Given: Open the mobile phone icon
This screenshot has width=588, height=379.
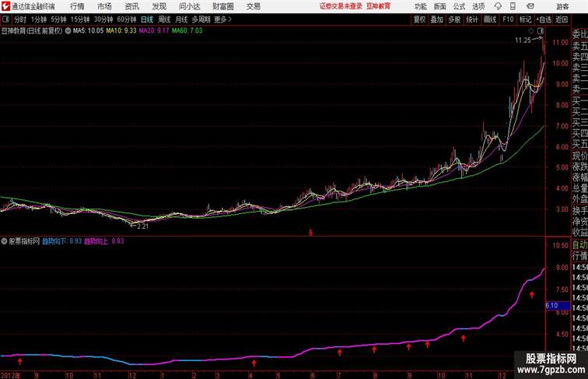Looking at the screenshot, I should coord(513,6).
